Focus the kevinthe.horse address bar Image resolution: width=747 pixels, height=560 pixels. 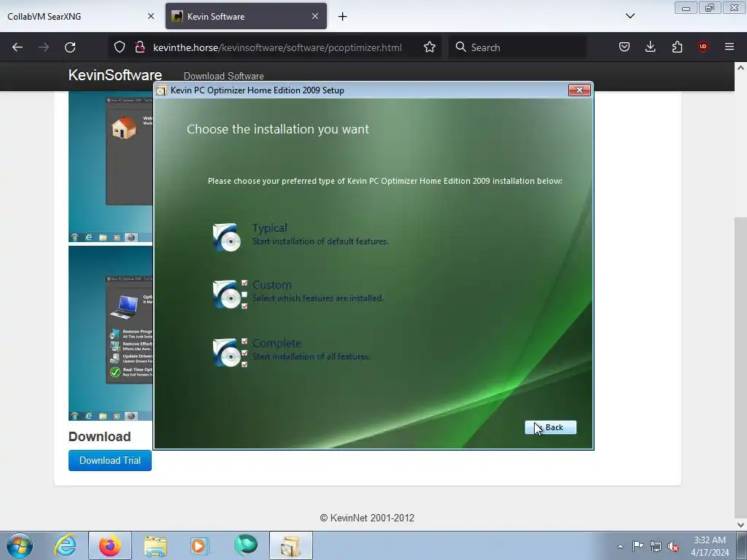pos(277,47)
